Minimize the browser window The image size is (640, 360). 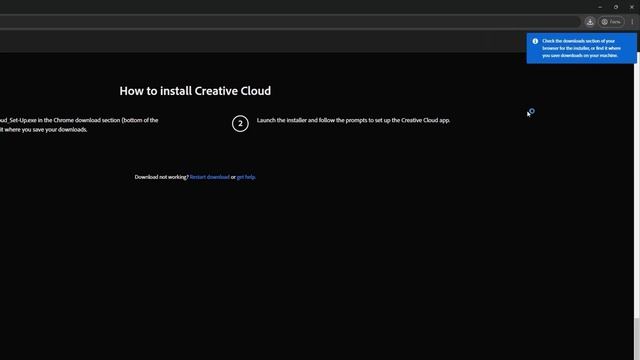coord(600,7)
